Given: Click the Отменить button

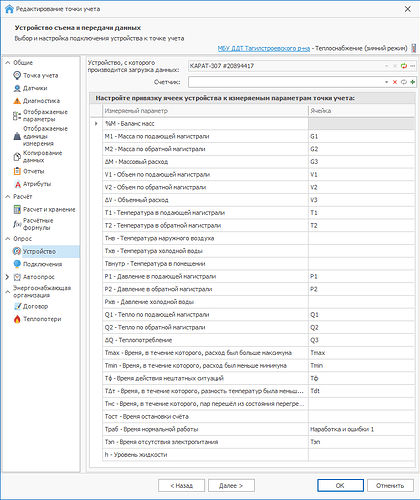Looking at the screenshot, I should tap(390, 486).
